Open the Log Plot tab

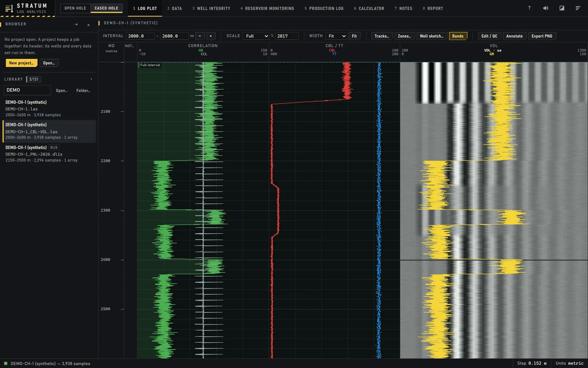(x=145, y=8)
